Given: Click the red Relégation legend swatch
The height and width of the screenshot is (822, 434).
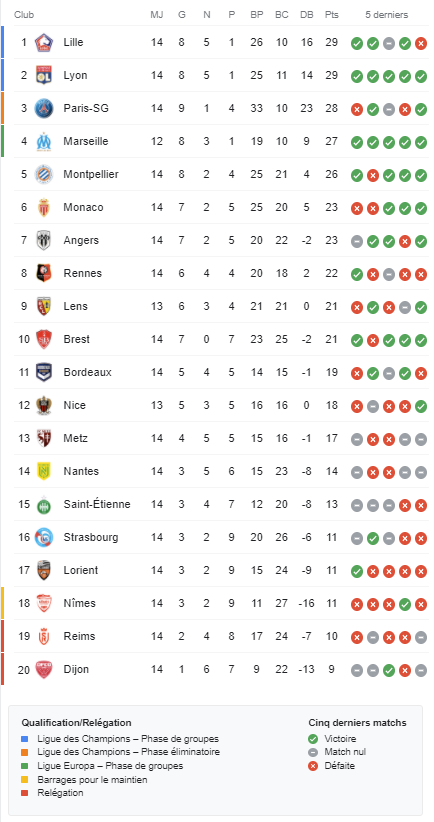Looking at the screenshot, I should click(x=25, y=793).
